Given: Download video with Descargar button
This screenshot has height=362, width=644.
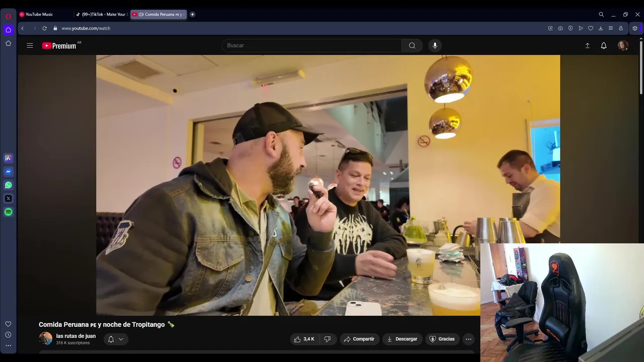Looking at the screenshot, I should pyautogui.click(x=402, y=339).
